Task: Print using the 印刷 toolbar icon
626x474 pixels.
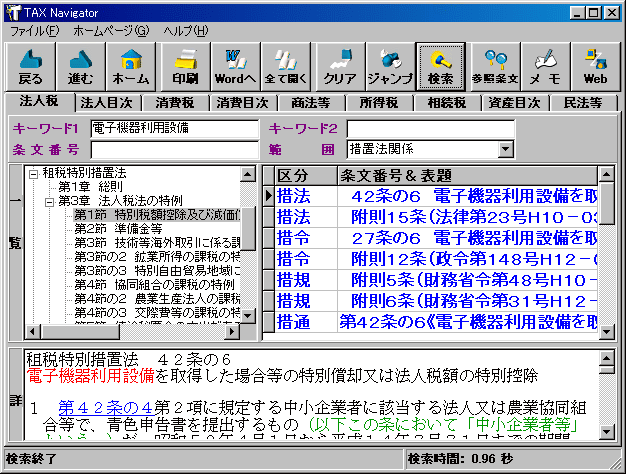Action: pos(186,67)
